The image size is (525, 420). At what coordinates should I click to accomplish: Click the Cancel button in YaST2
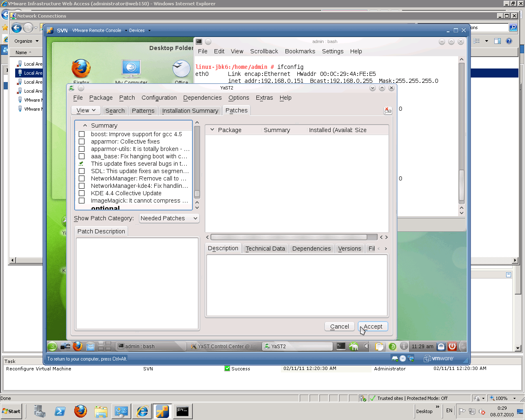(x=340, y=326)
